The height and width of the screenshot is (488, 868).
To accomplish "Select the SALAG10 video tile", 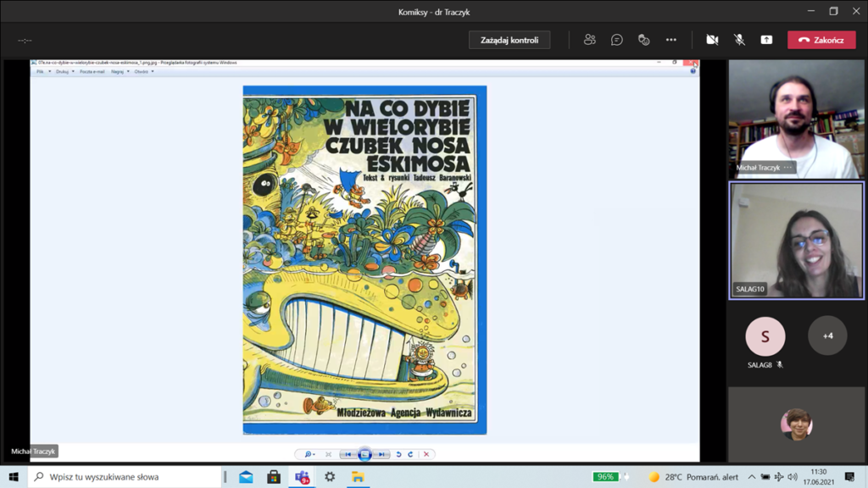I will pyautogui.click(x=797, y=241).
